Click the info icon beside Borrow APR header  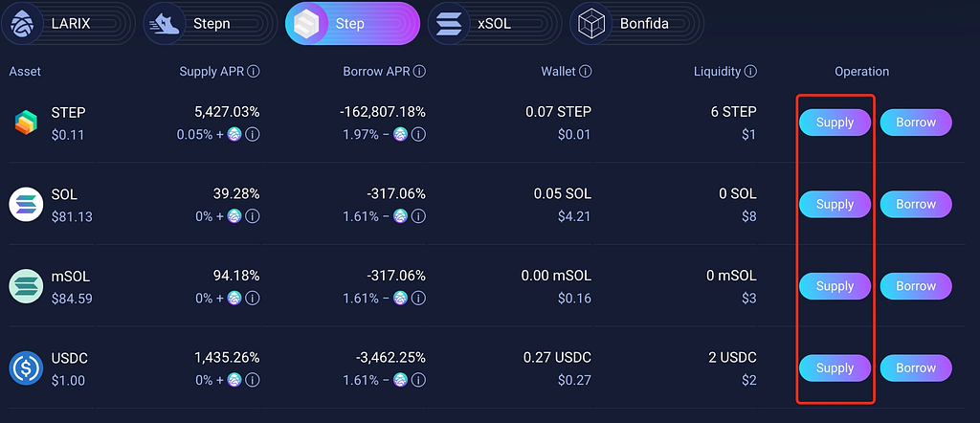[x=419, y=72]
